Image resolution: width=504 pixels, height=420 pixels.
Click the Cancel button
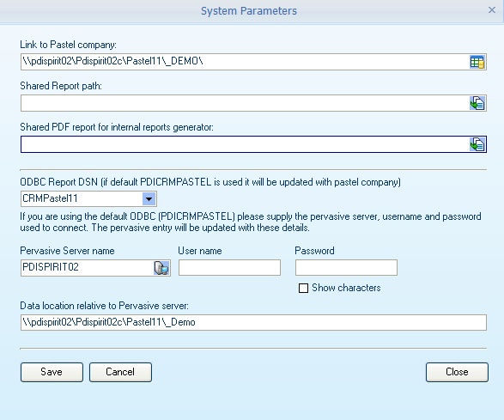[120, 372]
